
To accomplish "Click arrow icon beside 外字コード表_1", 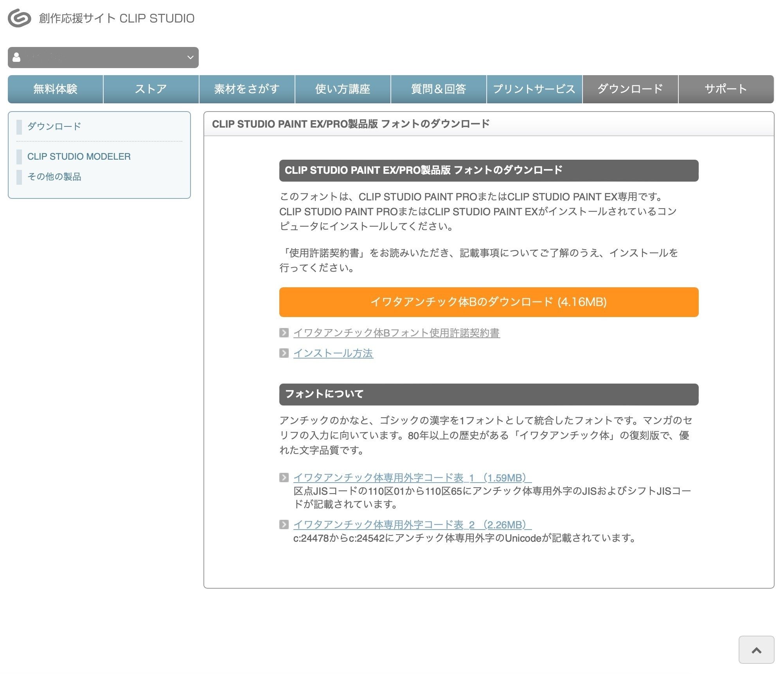I will [284, 478].
